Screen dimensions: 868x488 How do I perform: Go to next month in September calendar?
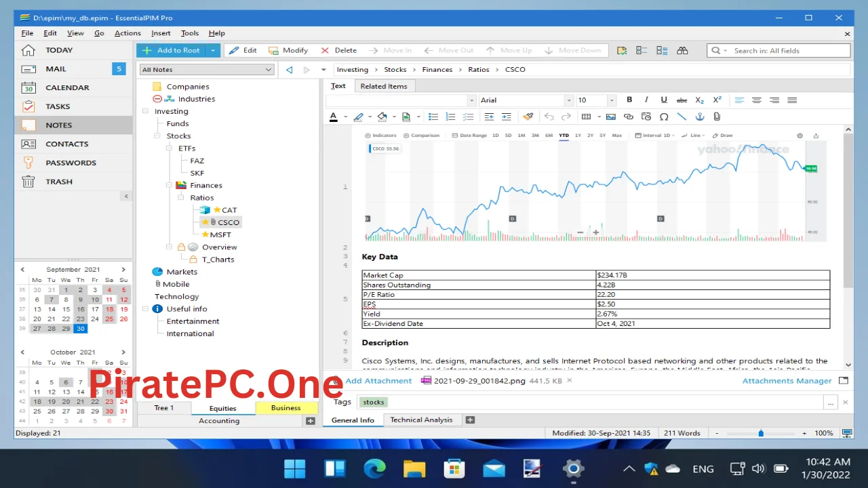[123, 270]
